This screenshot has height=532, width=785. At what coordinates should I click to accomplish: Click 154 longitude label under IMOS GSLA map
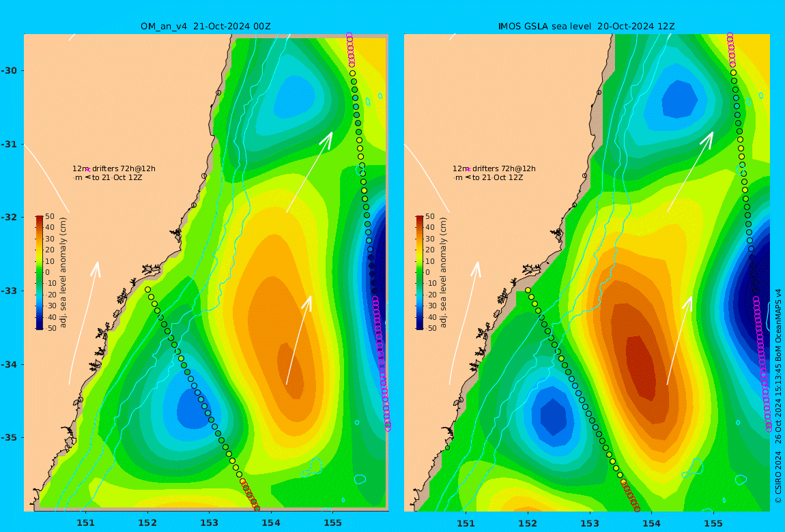click(651, 523)
